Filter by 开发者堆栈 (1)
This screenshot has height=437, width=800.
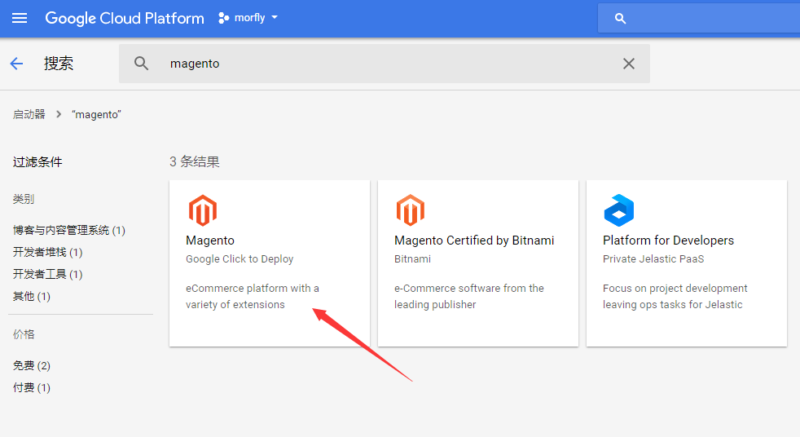point(47,252)
